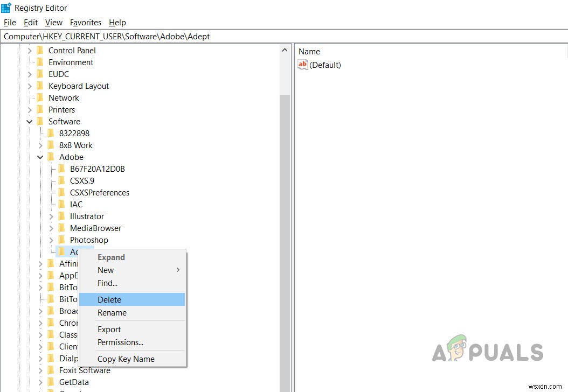Collapse the Adobe registry key

click(x=40, y=157)
